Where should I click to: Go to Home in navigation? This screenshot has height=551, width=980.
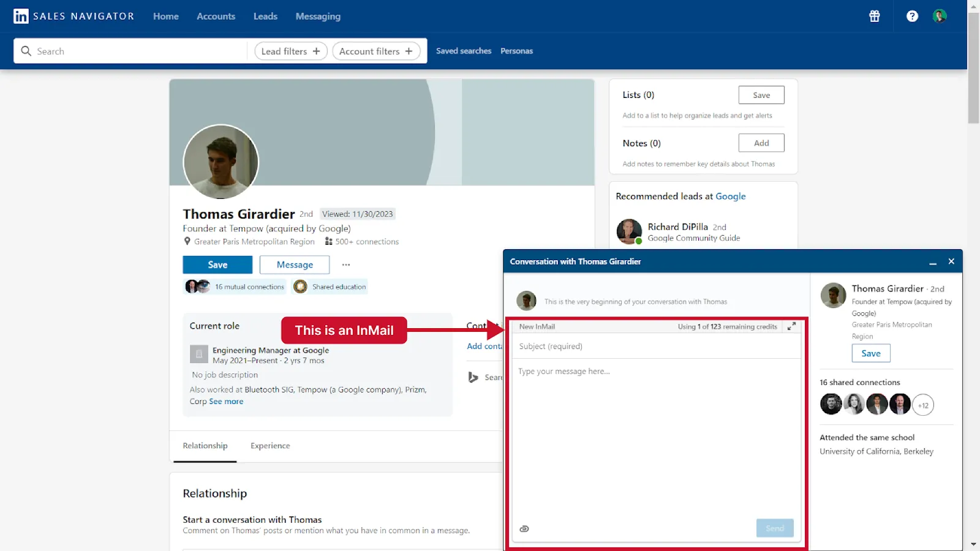pos(166,17)
